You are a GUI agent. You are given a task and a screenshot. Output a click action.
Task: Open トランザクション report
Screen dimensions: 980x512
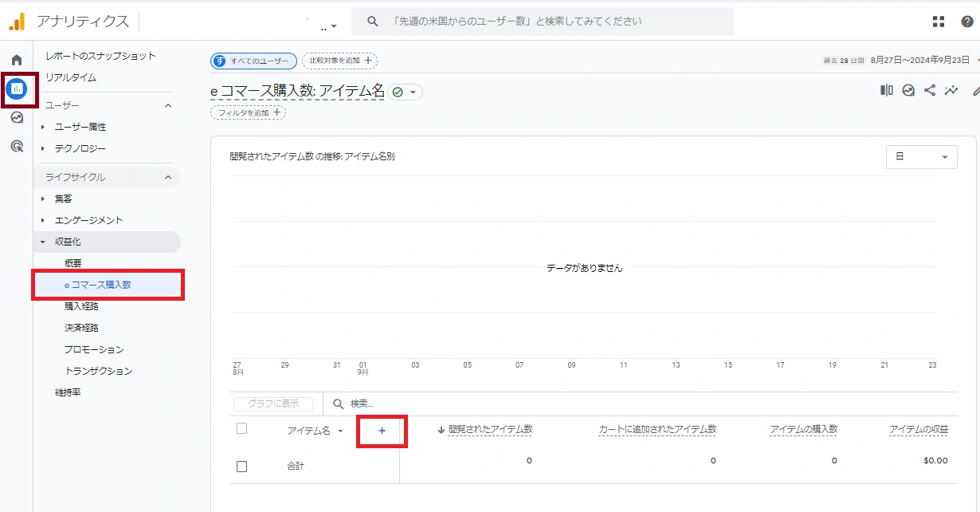pos(98,371)
